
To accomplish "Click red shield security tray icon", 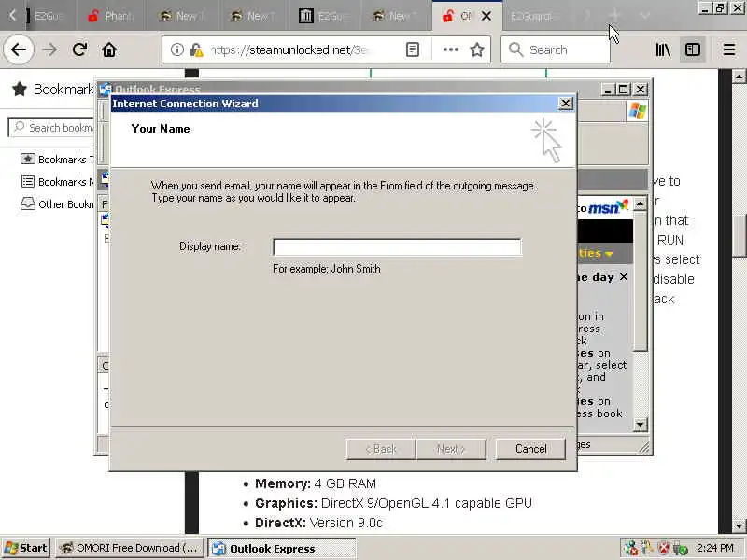I will coord(664,548).
